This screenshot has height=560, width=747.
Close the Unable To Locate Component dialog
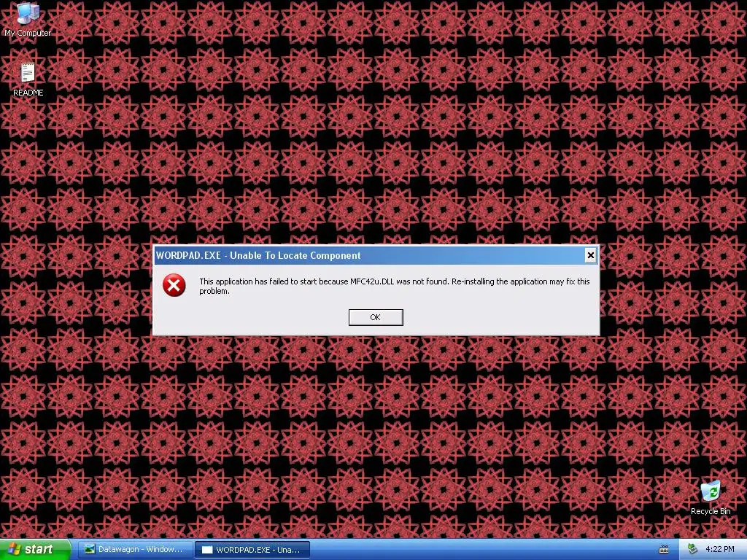click(x=590, y=255)
